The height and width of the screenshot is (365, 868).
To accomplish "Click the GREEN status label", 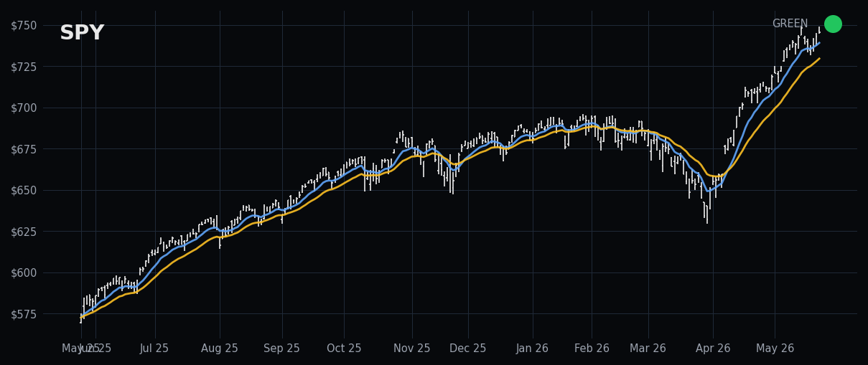I will tap(790, 24).
